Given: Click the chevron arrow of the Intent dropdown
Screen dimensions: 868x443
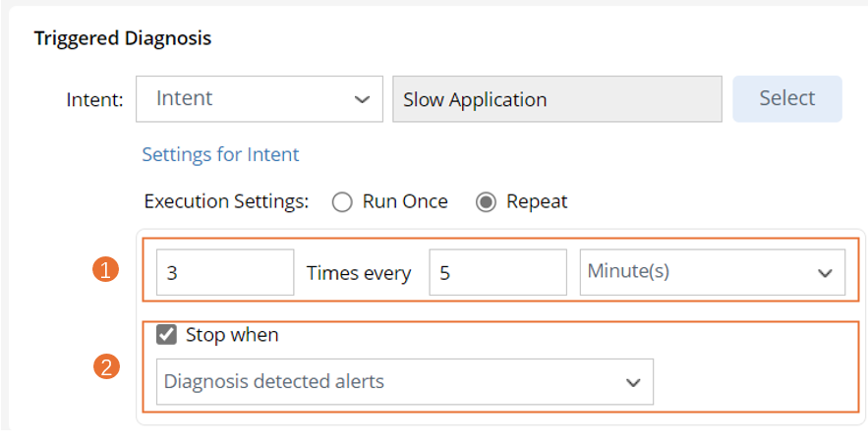Looking at the screenshot, I should point(362,99).
